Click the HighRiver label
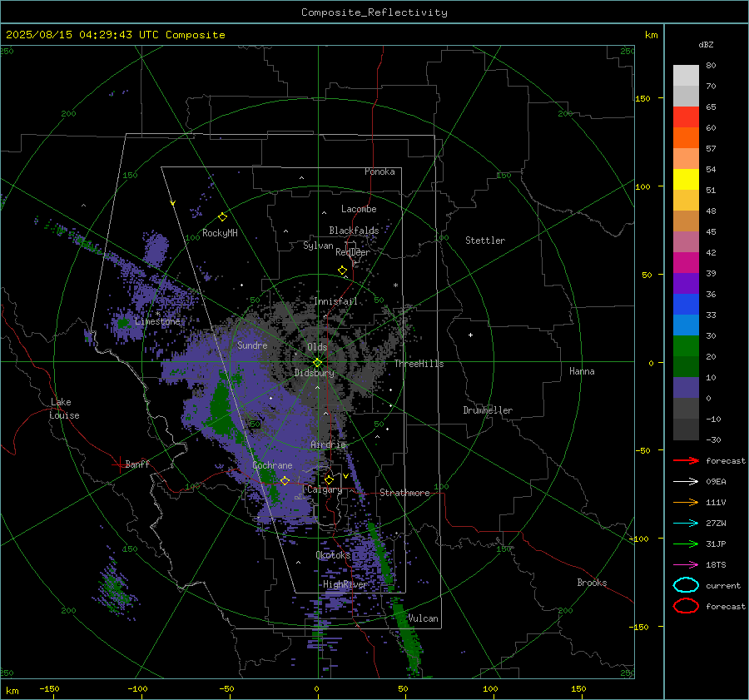The height and width of the screenshot is (700, 749). (345, 584)
